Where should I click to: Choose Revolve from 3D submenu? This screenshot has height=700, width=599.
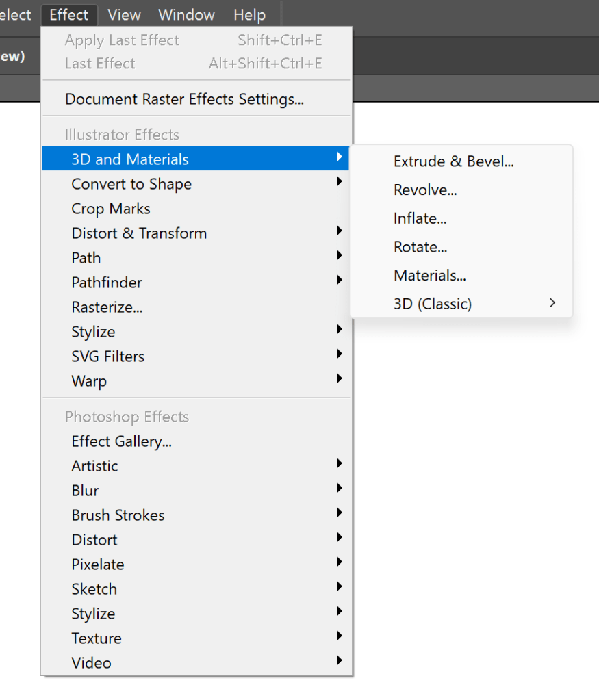[x=425, y=190]
